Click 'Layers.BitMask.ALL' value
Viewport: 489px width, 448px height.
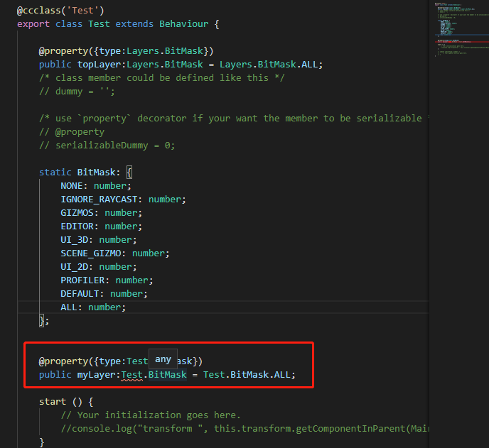[269, 65]
